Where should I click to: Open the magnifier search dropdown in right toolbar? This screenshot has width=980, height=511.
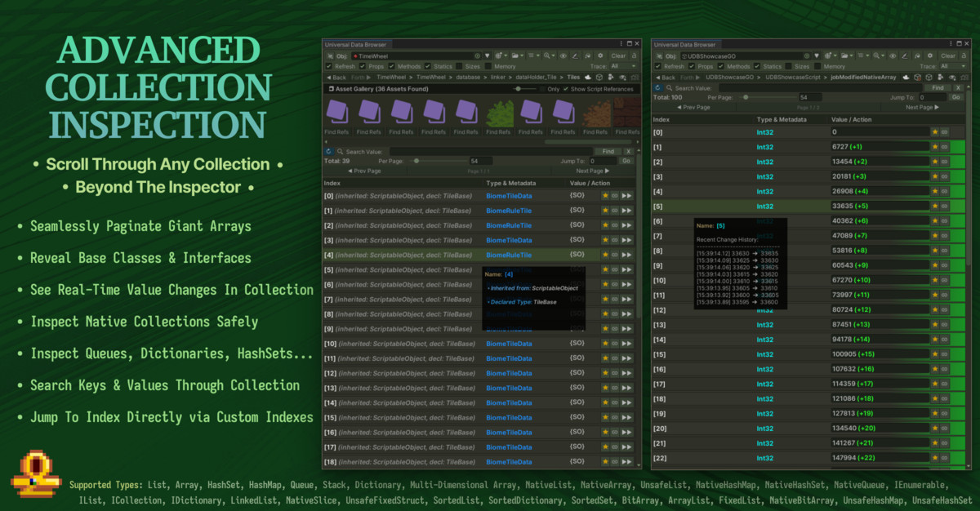click(x=879, y=56)
